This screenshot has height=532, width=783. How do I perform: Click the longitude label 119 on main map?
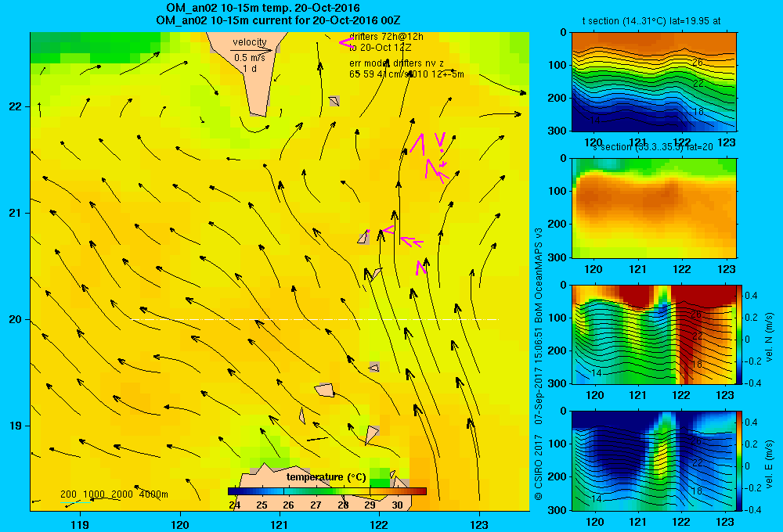[80, 524]
